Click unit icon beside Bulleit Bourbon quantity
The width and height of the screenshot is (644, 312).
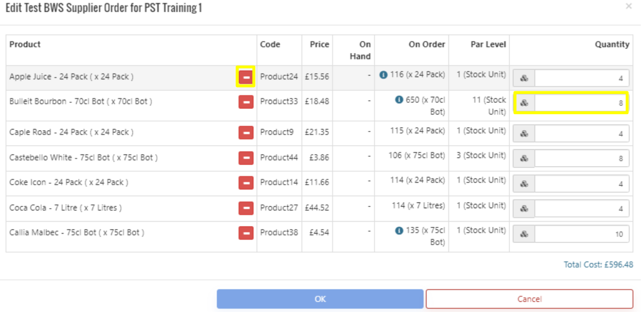[524, 103]
